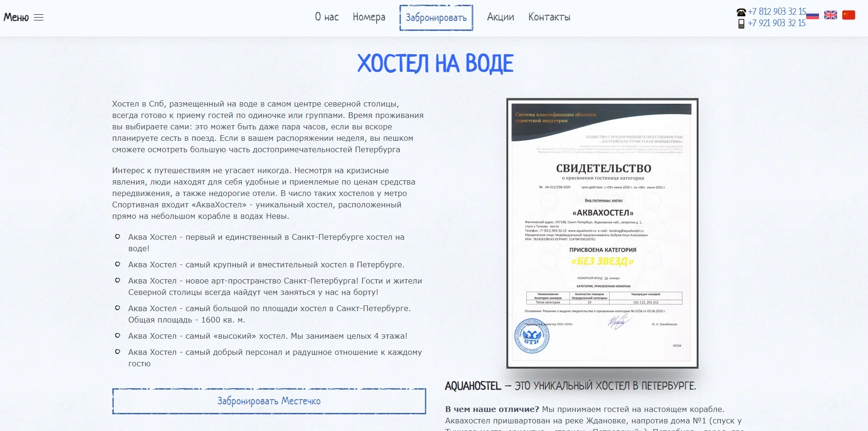Click the AQUAHOSTEL уникальный хостел subheading
The height and width of the screenshot is (431, 868).
coord(570,386)
